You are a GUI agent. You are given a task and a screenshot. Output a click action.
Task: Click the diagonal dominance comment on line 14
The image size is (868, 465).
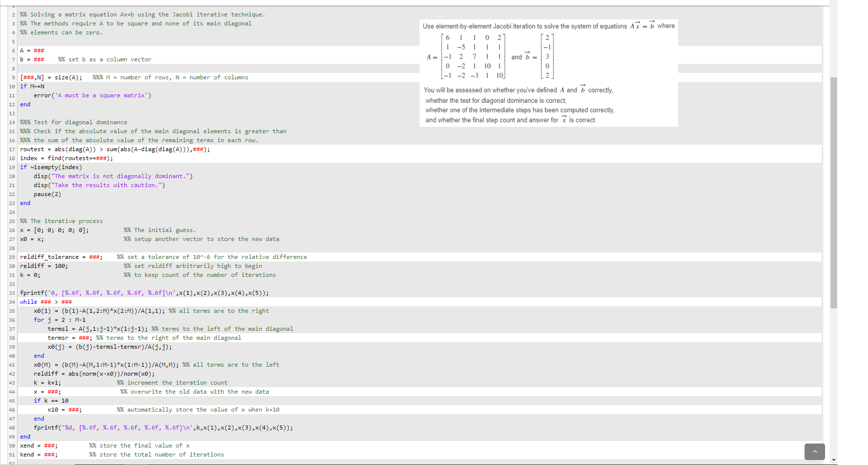click(73, 122)
